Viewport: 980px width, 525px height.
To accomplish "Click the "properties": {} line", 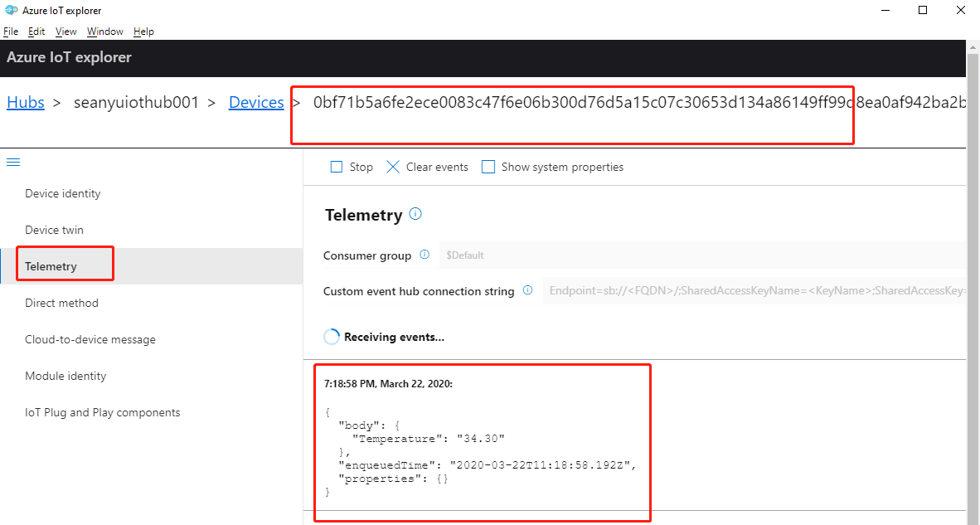I will click(393, 479).
